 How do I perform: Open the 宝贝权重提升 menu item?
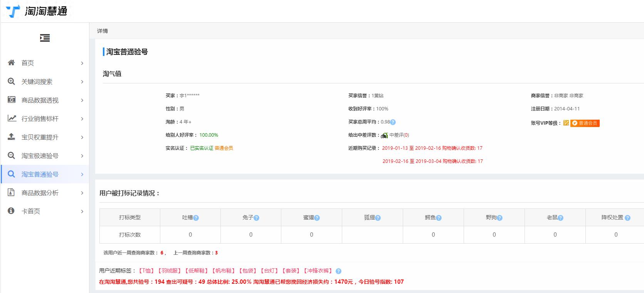pos(45,137)
